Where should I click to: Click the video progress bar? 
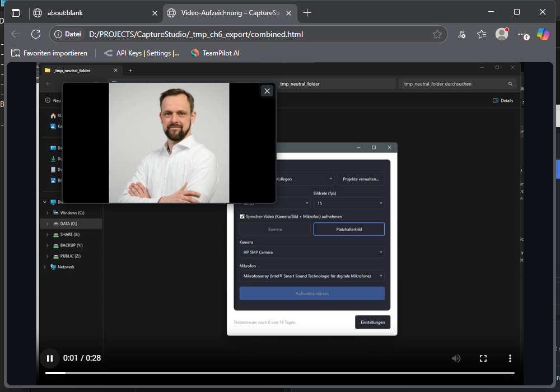point(279,373)
